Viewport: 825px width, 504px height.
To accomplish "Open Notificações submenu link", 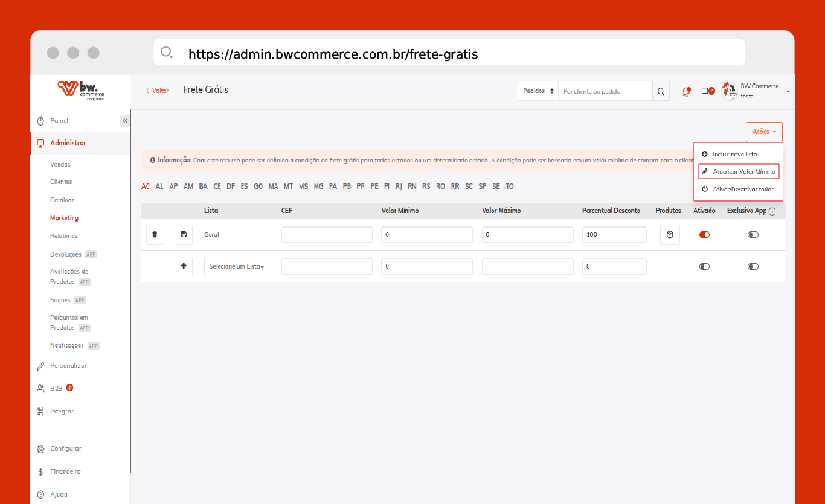I will coord(67,346).
